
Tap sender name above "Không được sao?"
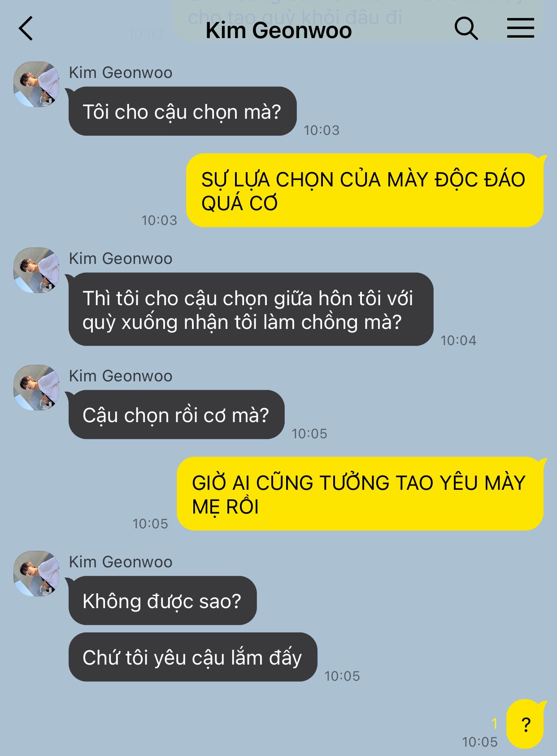point(121,562)
